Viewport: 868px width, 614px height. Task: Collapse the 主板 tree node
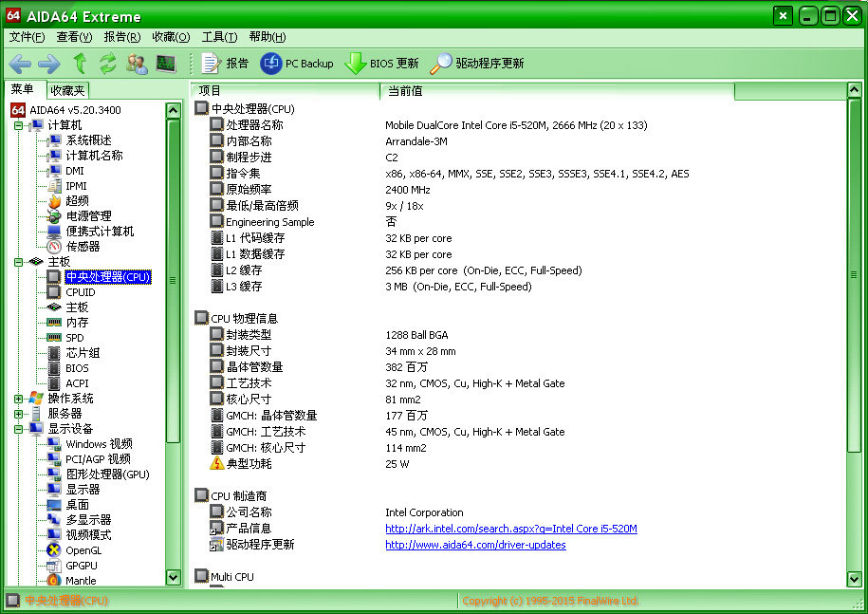tap(18, 262)
